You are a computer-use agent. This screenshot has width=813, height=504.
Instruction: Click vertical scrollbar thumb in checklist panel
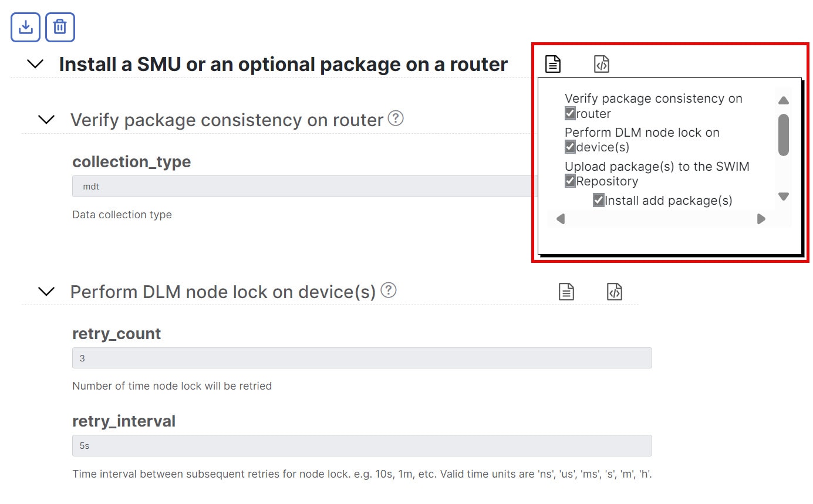pos(784,135)
